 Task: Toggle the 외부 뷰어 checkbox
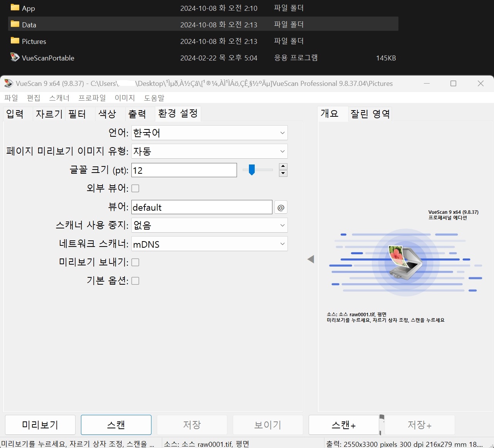click(x=135, y=188)
